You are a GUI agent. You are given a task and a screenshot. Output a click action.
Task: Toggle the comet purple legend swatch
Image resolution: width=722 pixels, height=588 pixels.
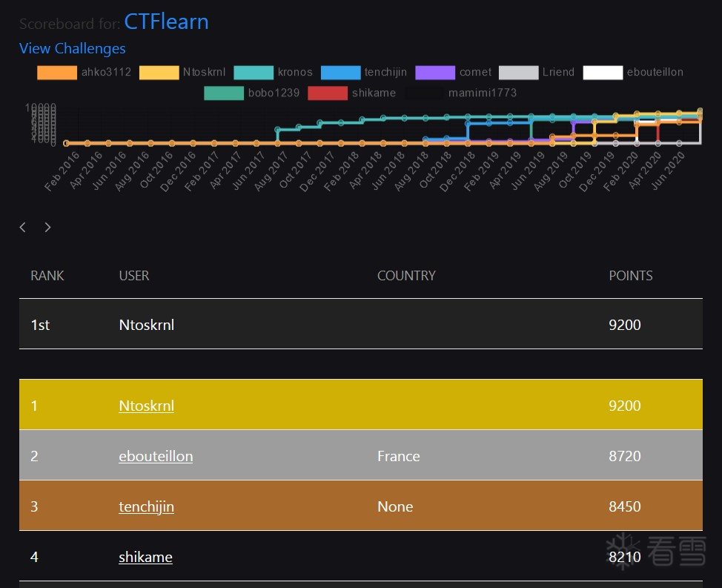(435, 72)
